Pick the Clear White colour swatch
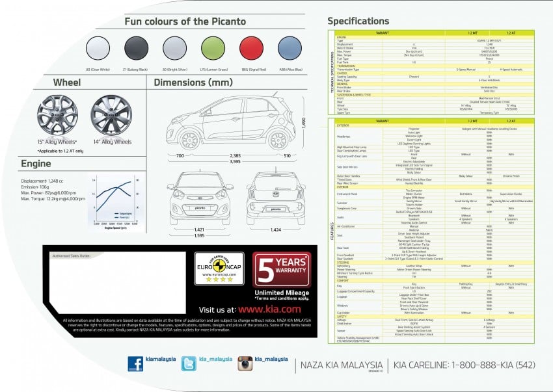 98,48
